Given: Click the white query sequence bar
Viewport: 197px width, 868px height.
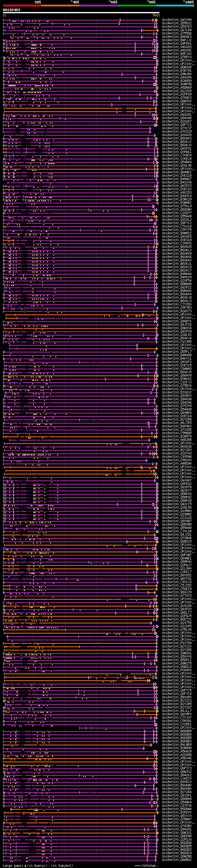Looking at the screenshot, I should (81, 12).
